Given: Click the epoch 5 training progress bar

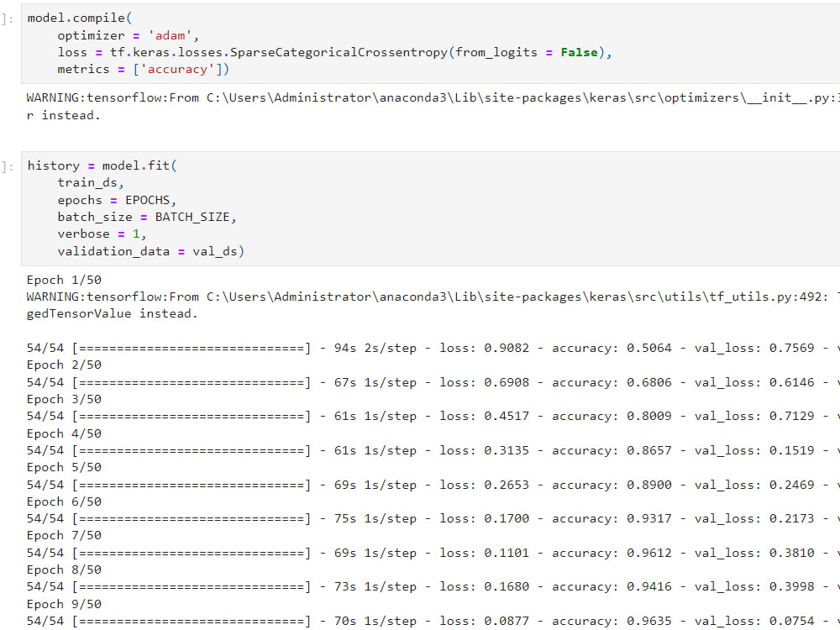Looking at the screenshot, I should click(x=192, y=485).
